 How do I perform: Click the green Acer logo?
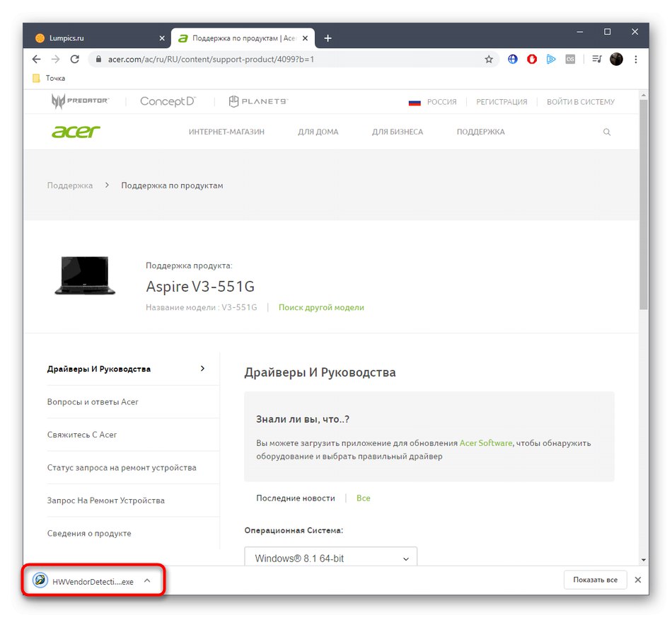coord(76,132)
